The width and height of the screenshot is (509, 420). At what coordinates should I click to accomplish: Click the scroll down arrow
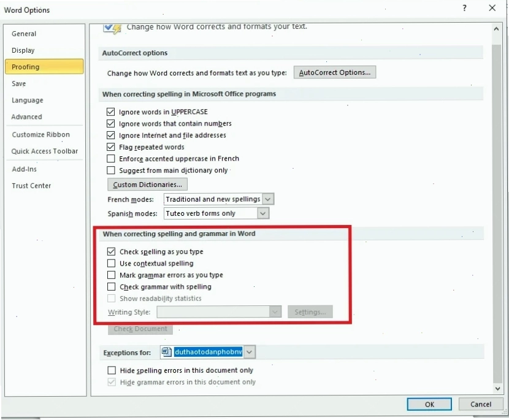click(x=497, y=388)
